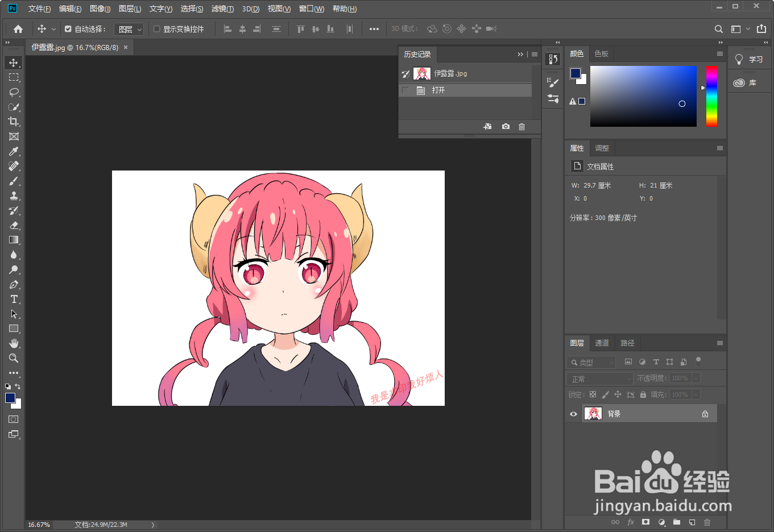Image resolution: width=774 pixels, height=532 pixels.
Task: Add layer mask at Layers panel bottom
Action: tap(645, 522)
